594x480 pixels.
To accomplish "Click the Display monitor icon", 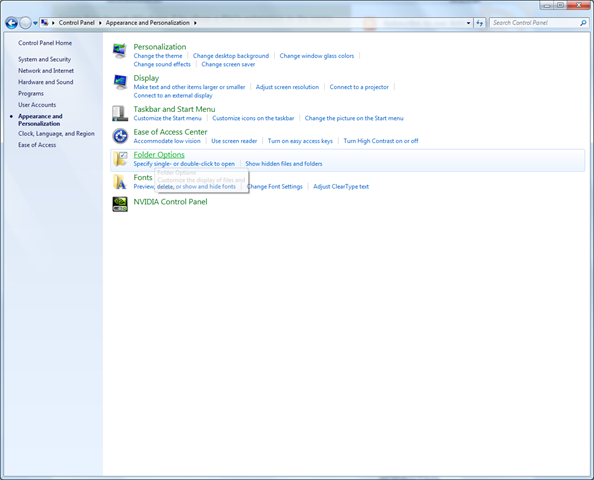I will point(120,82).
